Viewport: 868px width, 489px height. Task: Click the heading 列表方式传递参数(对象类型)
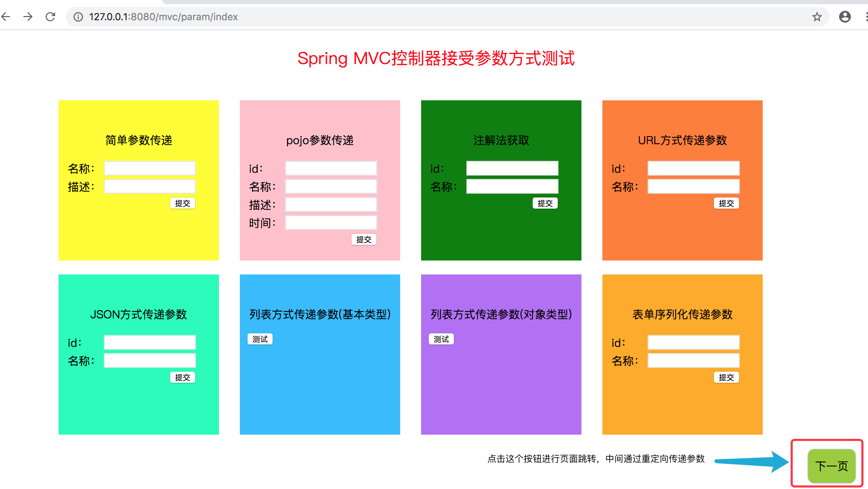coord(501,314)
